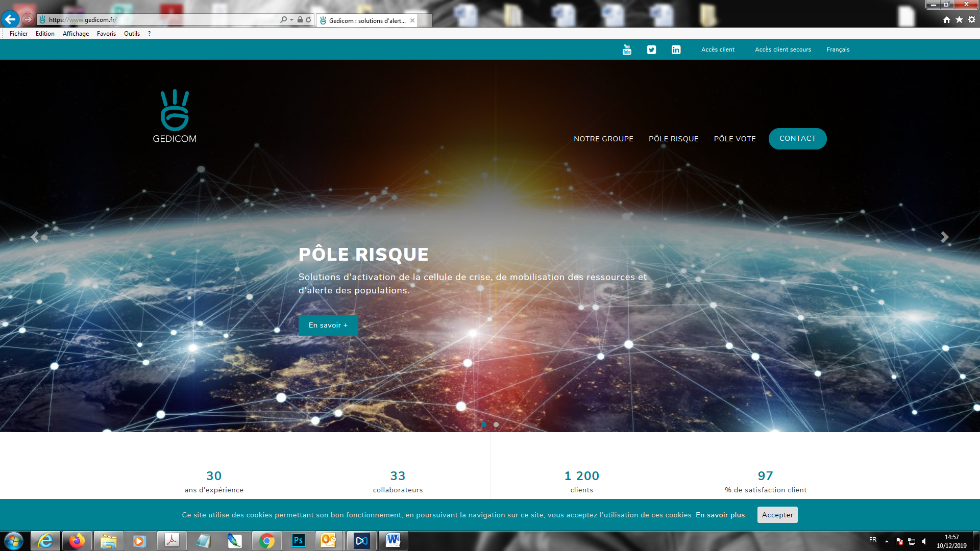This screenshot has height=551, width=980.
Task: Open Outlook from taskbar
Action: tap(329, 541)
